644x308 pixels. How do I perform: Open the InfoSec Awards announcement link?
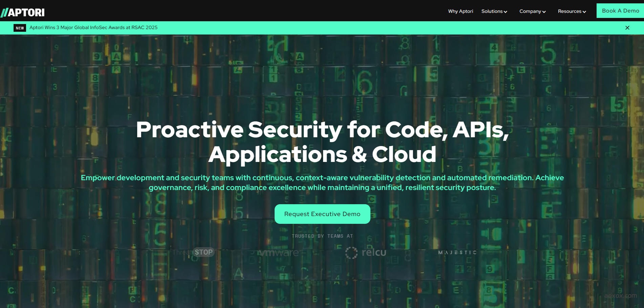(93, 28)
